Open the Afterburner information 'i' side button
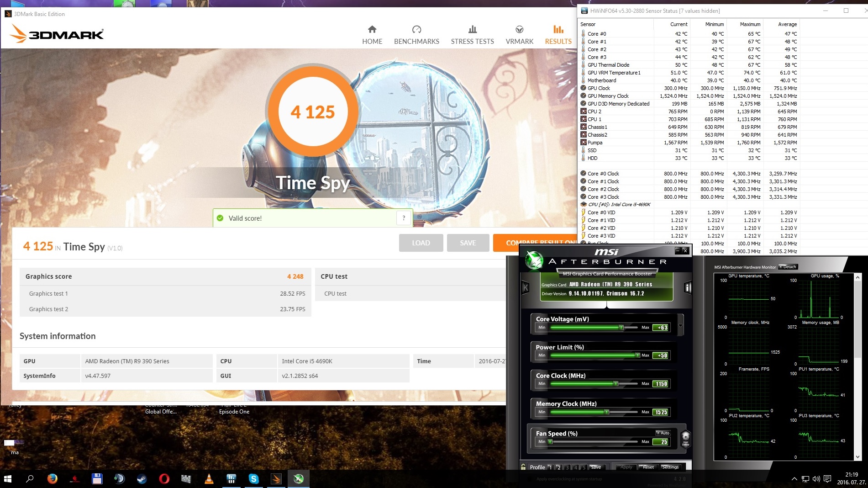 coord(688,287)
